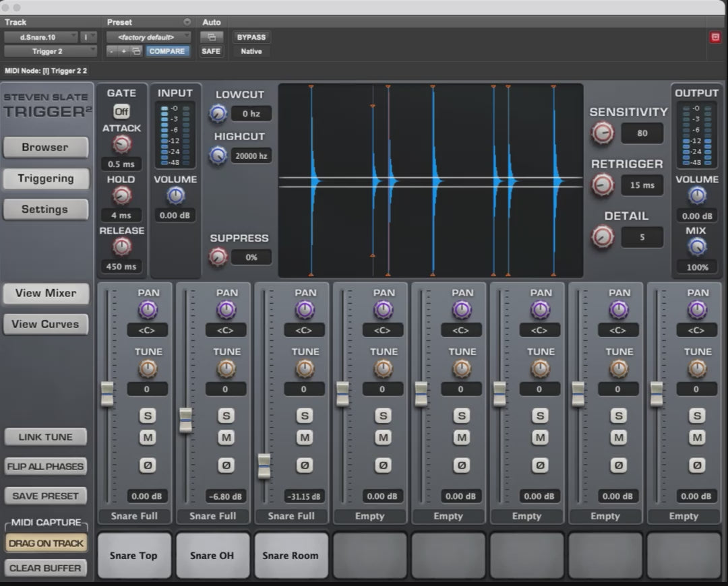Flip phase on first Snare Full channel
The width and height of the screenshot is (728, 586).
148,465
